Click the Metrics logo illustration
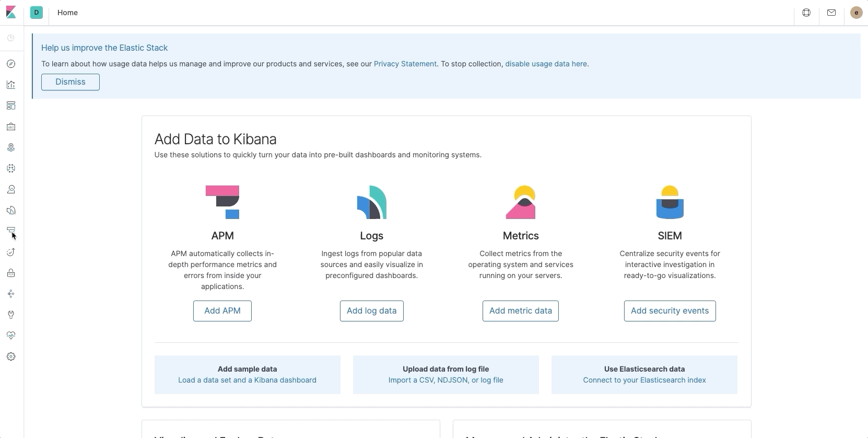 (x=521, y=202)
